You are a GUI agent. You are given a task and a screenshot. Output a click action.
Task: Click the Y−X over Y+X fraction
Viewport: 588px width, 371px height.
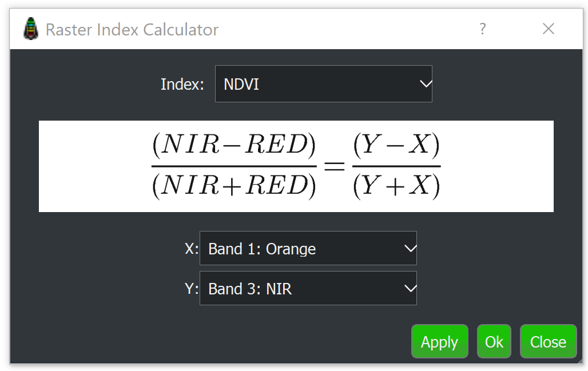pos(396,166)
